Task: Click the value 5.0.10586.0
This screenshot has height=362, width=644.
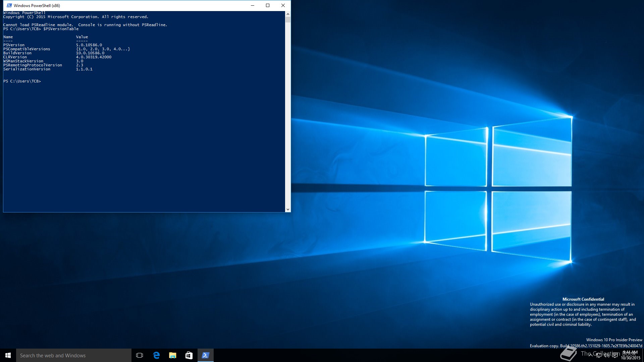Action: click(89, 45)
